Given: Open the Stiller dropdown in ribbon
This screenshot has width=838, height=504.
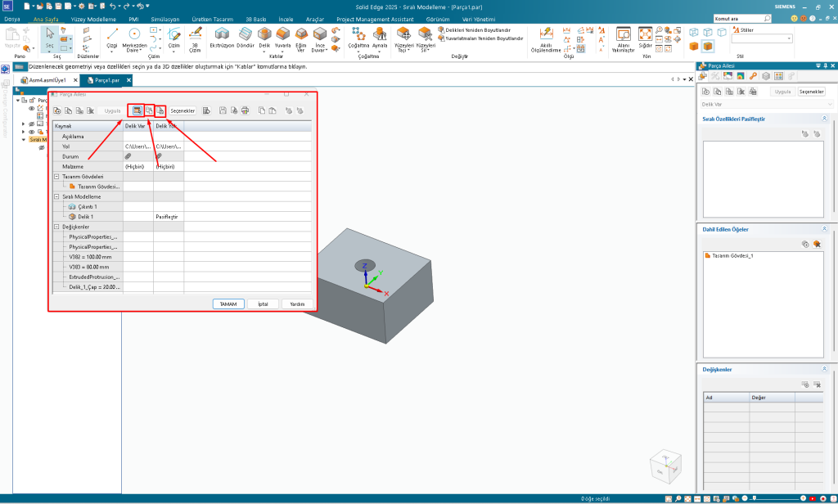Looking at the screenshot, I should [x=761, y=38].
